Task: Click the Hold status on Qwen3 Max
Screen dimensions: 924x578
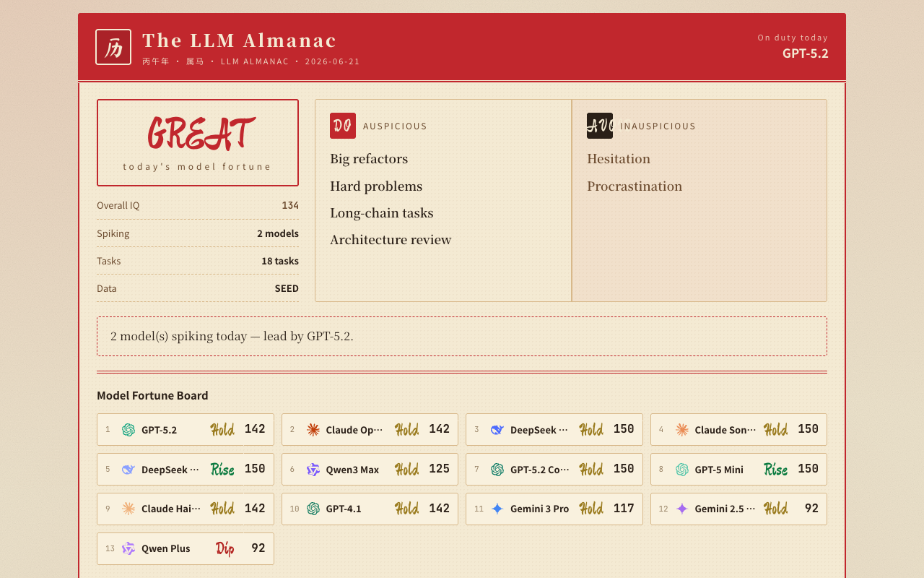Action: [x=407, y=470]
